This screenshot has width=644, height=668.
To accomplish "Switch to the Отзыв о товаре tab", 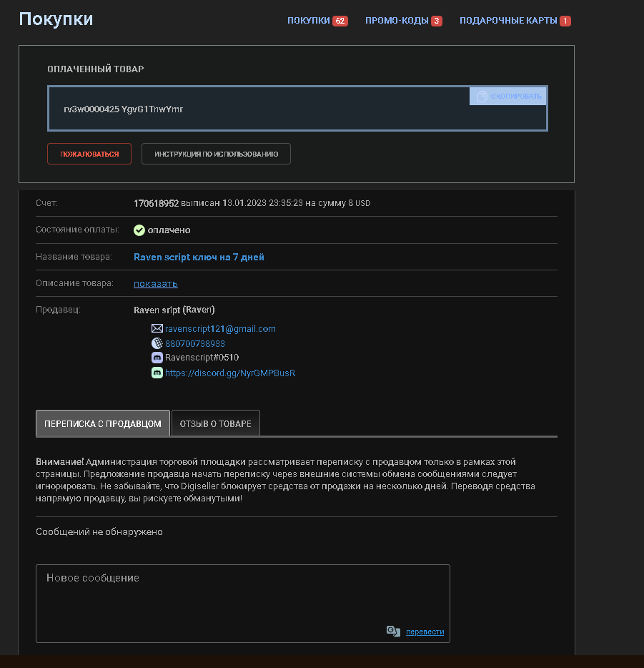I will pyautogui.click(x=216, y=423).
